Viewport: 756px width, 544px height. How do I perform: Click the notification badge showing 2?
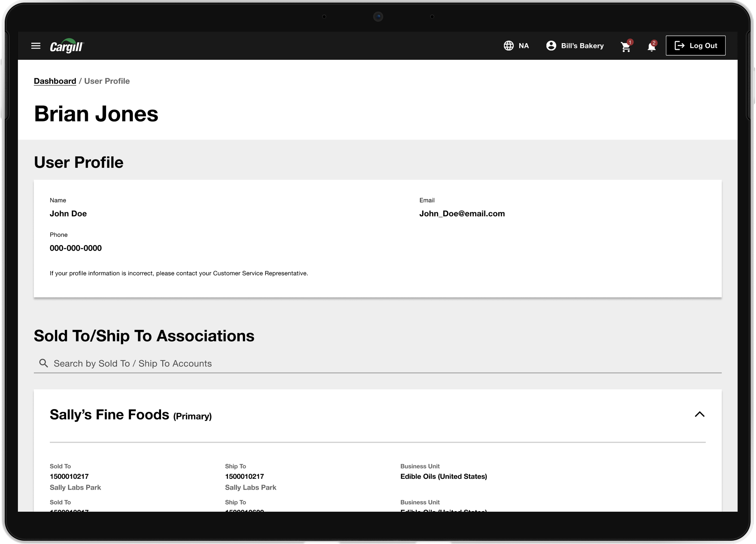pyautogui.click(x=654, y=43)
